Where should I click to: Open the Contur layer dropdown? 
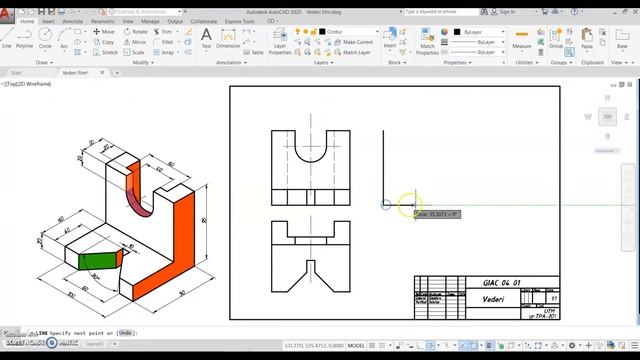[x=377, y=31]
